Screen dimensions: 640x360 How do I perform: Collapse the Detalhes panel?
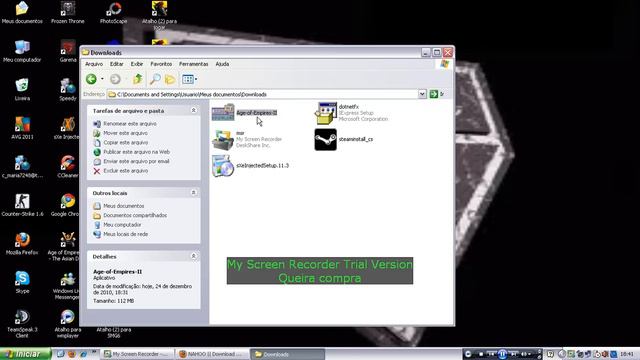point(193,256)
